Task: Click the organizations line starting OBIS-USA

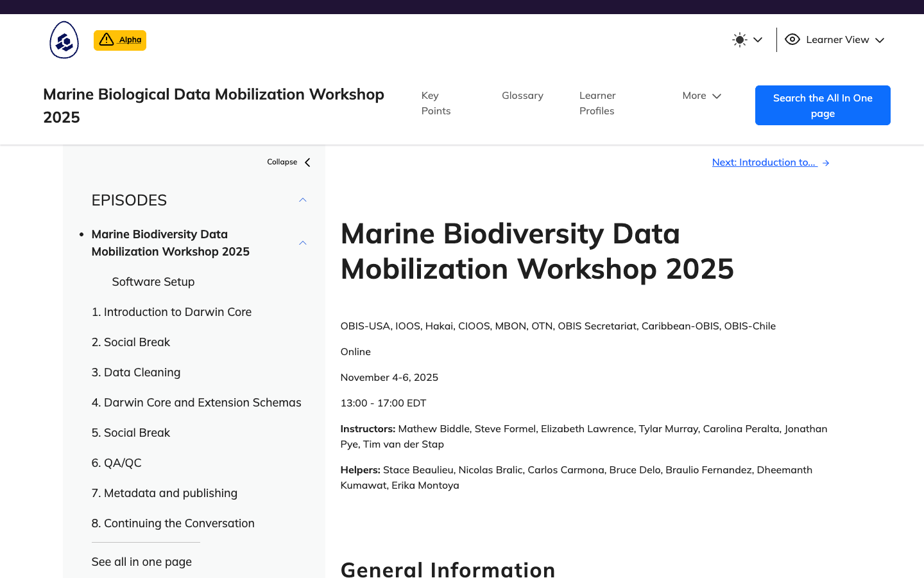Action: (558, 326)
